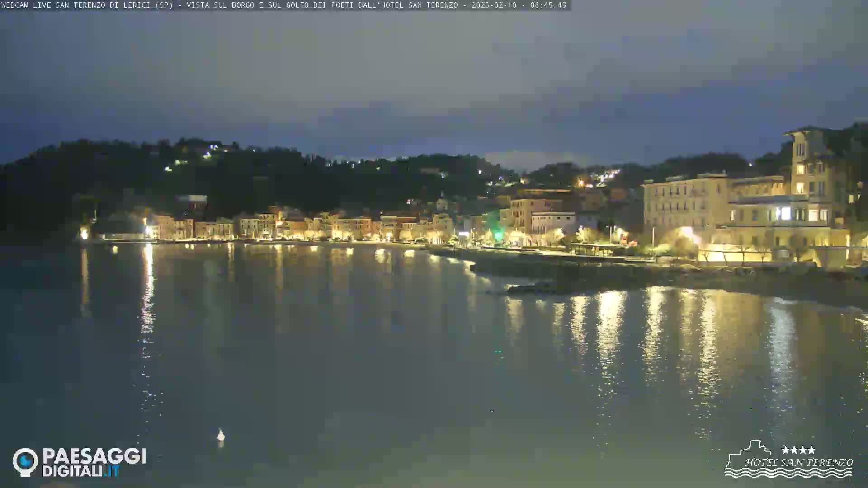This screenshot has height=488, width=868.
Task: Open the DIGITALI.IT watermark link
Action: click(81, 471)
